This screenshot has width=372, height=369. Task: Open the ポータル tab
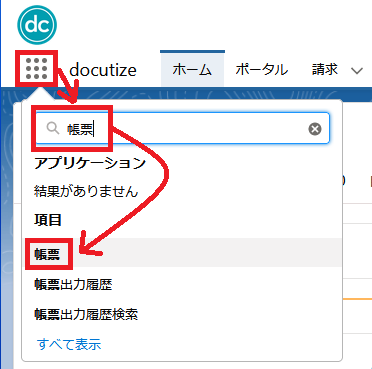262,69
